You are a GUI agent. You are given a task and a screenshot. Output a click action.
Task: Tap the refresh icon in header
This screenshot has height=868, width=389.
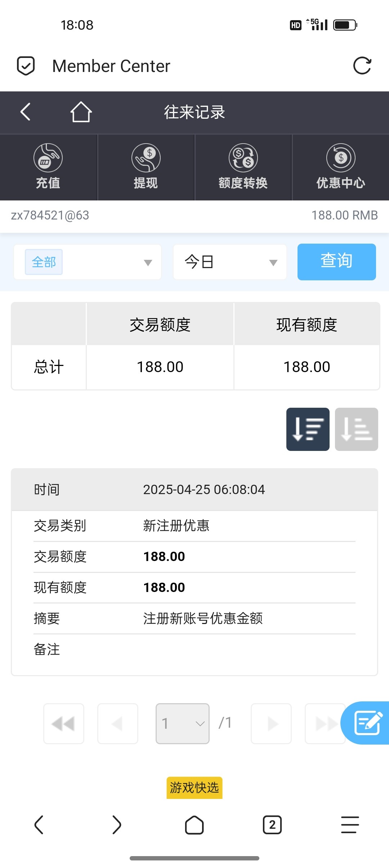[362, 66]
